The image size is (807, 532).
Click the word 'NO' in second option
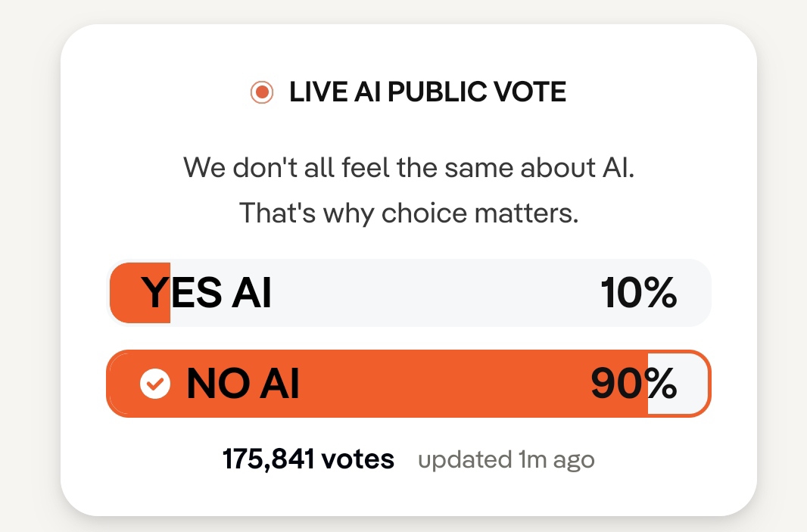[x=213, y=384]
